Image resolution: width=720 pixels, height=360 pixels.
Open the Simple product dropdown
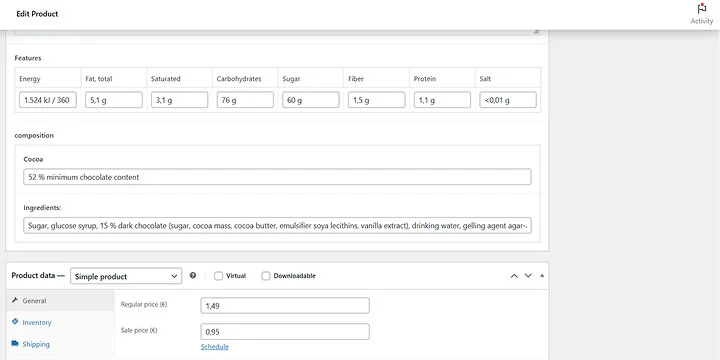point(126,276)
